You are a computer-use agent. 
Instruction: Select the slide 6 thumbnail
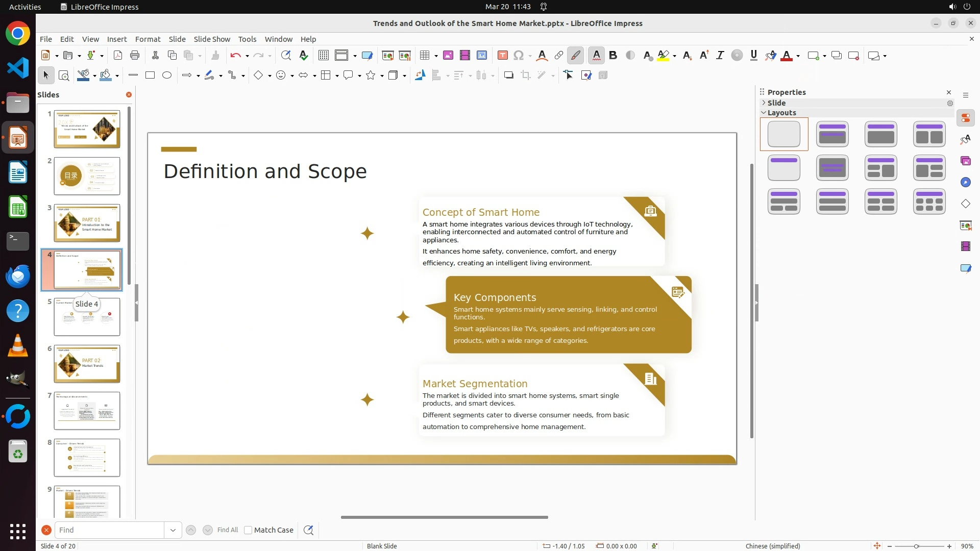(87, 364)
